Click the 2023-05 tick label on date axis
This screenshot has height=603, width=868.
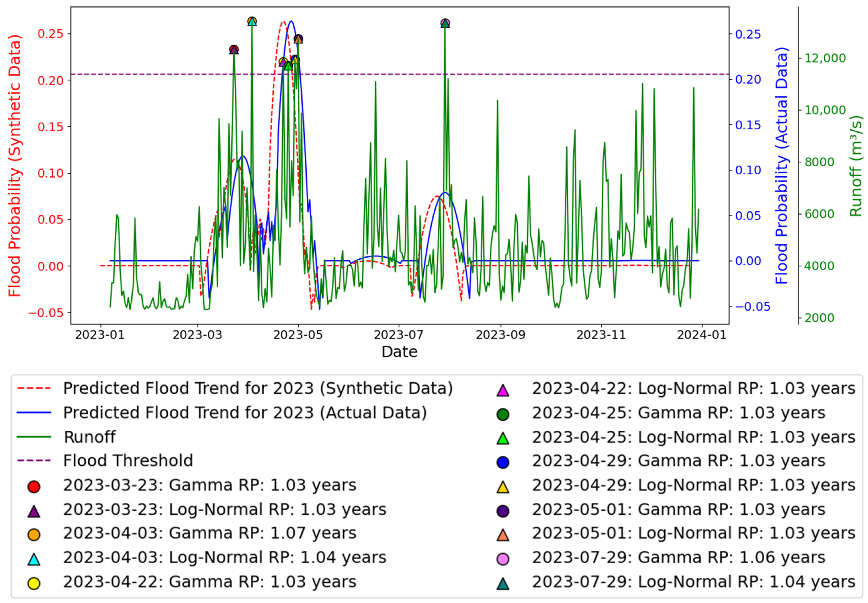pos(298,335)
